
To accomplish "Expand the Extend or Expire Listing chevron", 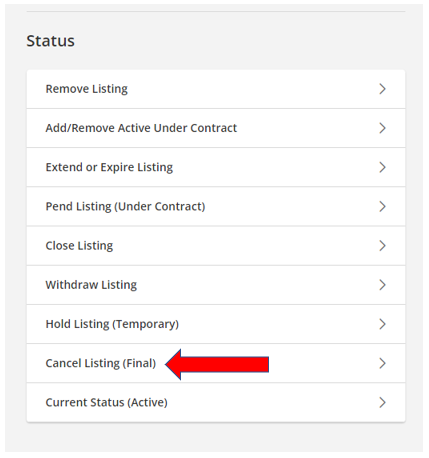I will point(382,167).
